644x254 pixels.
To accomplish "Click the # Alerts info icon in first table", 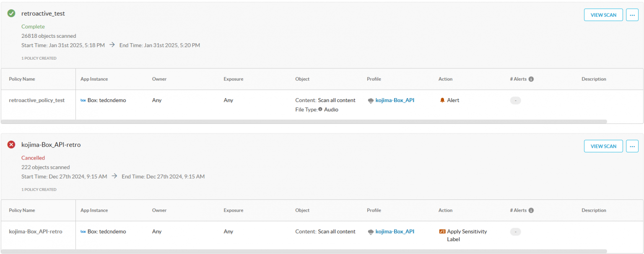I will tap(531, 79).
